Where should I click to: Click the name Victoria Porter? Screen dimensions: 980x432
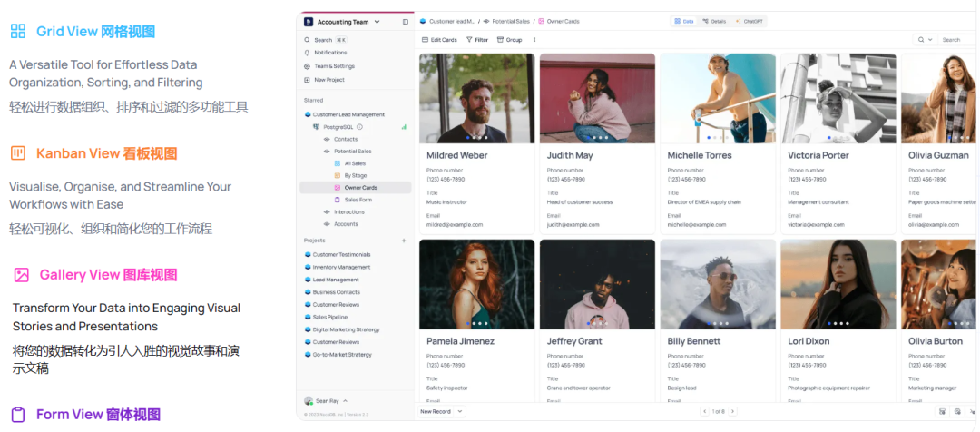[x=818, y=155]
